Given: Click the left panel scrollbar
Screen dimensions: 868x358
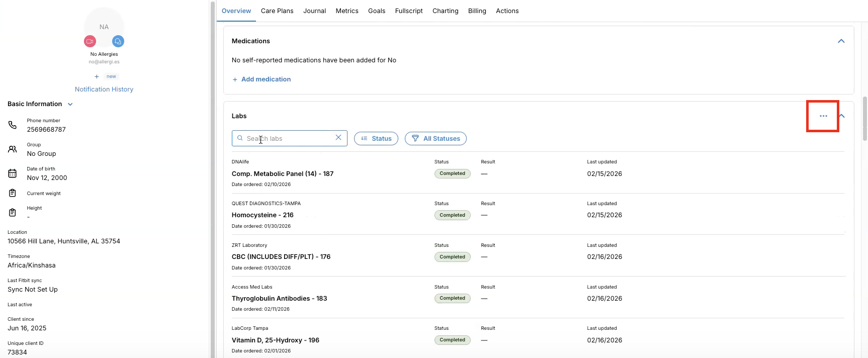Looking at the screenshot, I should point(212,179).
